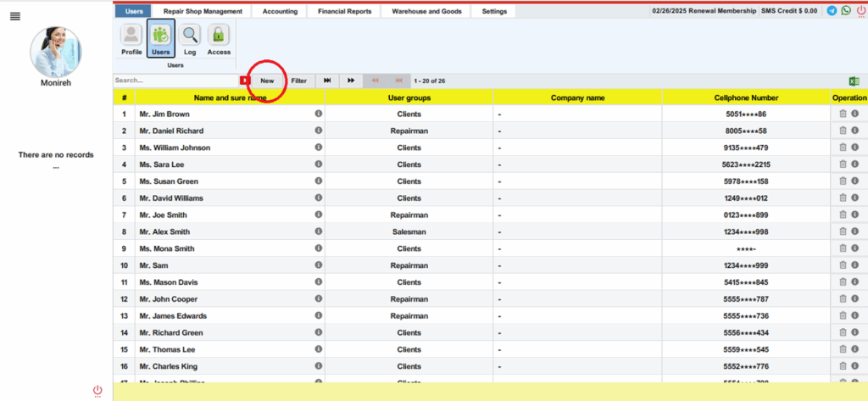Click the info icon beside Mr. John Cooper's name
868x401 pixels.
(319, 298)
